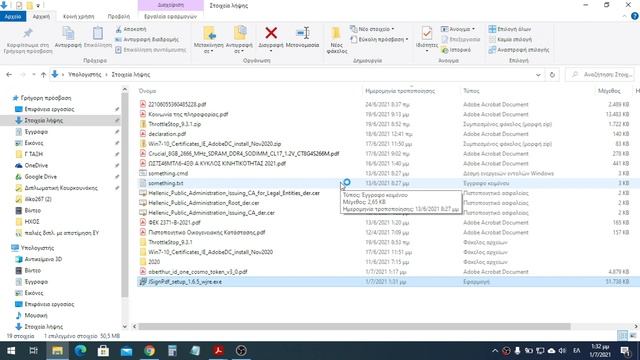Click Select all (Επιλογή όλων)
The image size is (640, 360).
tap(510, 29)
